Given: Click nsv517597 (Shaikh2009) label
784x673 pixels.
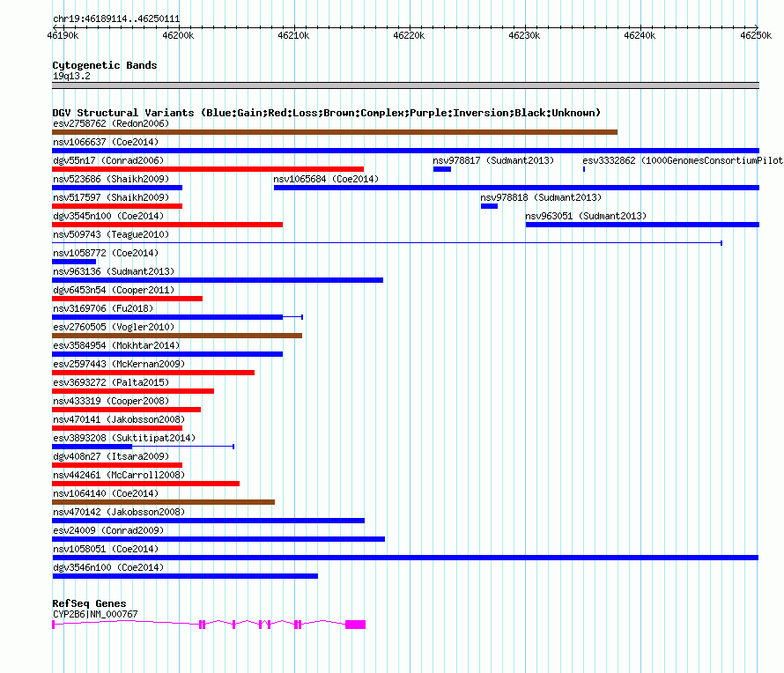Looking at the screenshot, I should tap(111, 197).
